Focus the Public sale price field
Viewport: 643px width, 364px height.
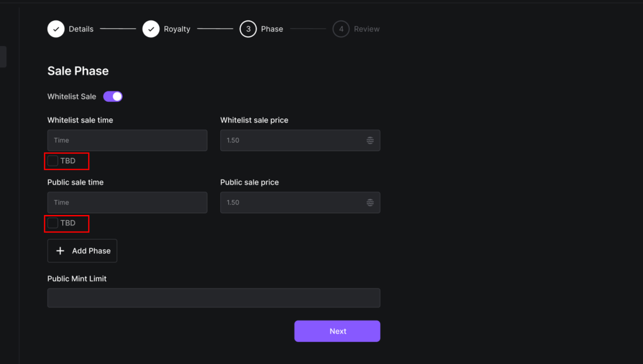(x=292, y=203)
